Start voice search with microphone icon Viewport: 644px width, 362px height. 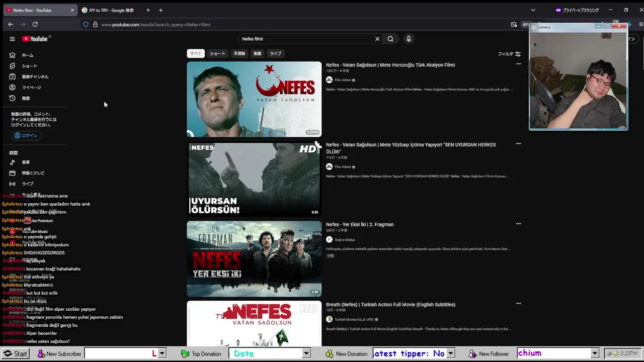pyautogui.click(x=409, y=39)
